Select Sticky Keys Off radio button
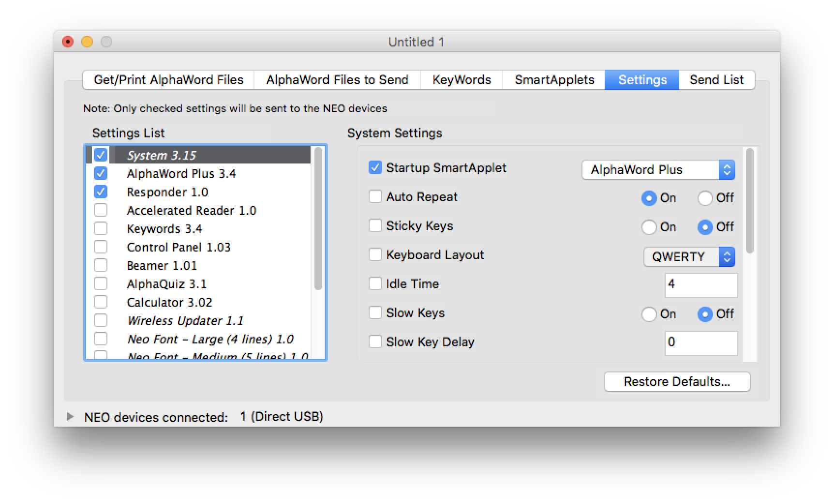This screenshot has width=834, height=504. 705,227
